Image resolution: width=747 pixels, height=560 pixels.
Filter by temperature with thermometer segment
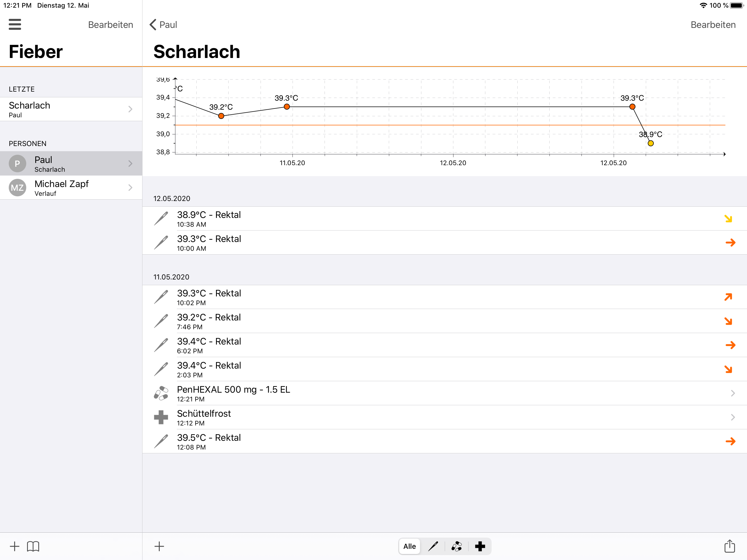433,546
